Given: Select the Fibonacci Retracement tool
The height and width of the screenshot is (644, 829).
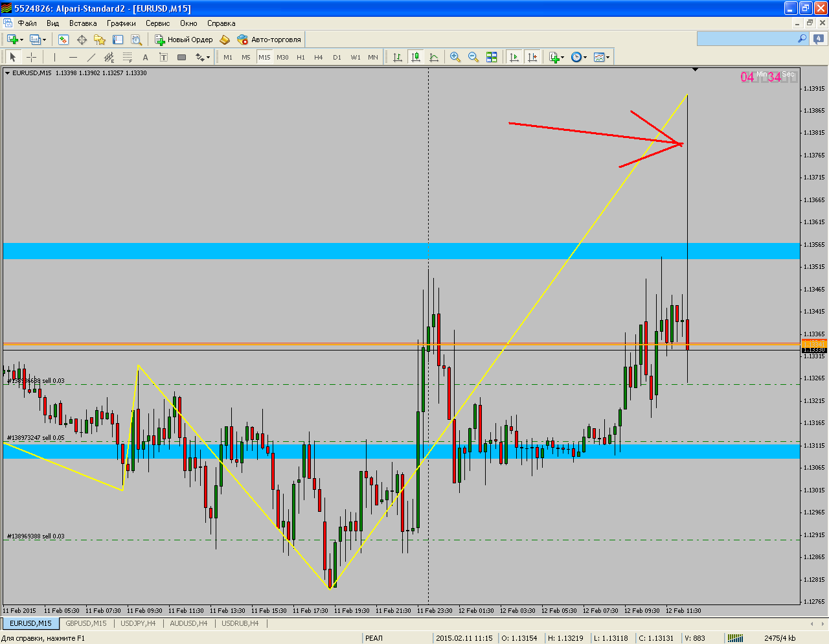Looking at the screenshot, I should point(127,57).
